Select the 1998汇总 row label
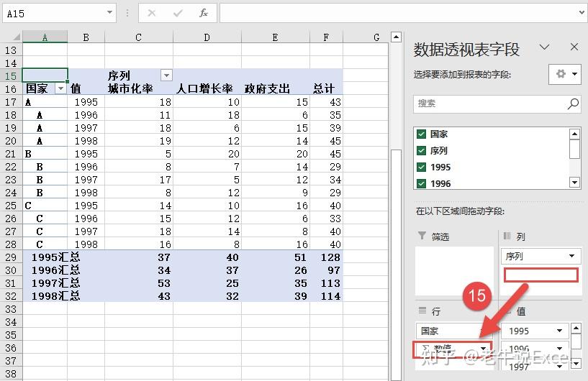 [55, 296]
